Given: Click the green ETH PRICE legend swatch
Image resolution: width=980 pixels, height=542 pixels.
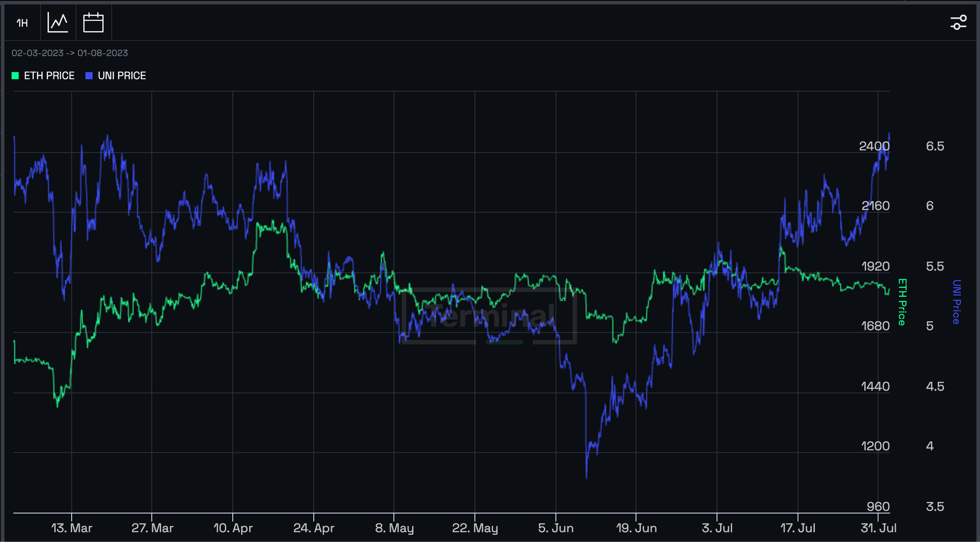Looking at the screenshot, I should [x=15, y=76].
